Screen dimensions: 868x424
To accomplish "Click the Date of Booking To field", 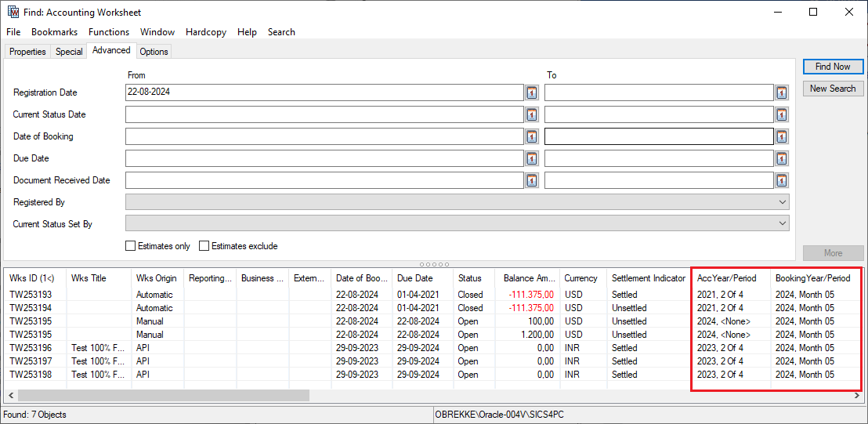I will [x=659, y=136].
